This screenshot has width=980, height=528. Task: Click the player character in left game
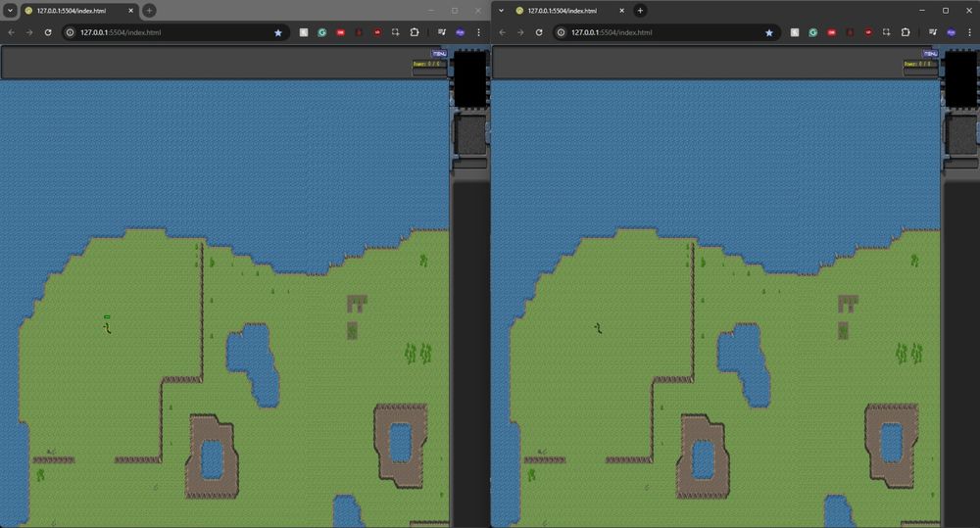click(x=108, y=328)
